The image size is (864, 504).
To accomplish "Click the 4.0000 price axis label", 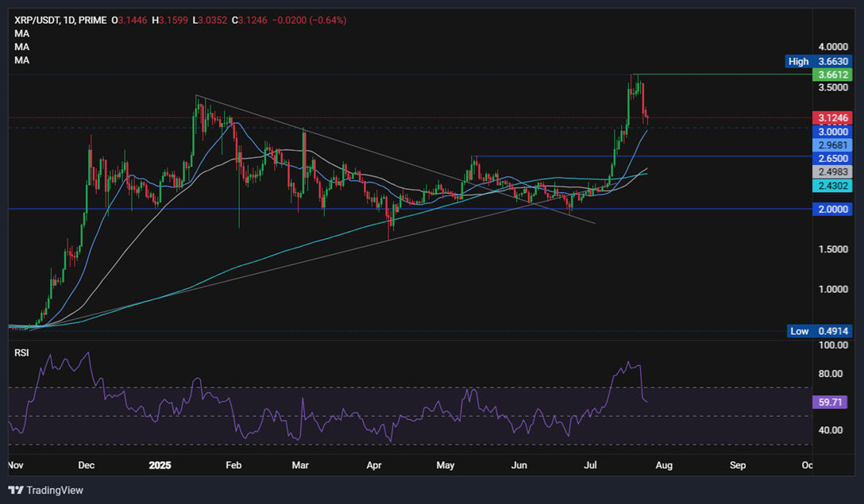I will [833, 47].
